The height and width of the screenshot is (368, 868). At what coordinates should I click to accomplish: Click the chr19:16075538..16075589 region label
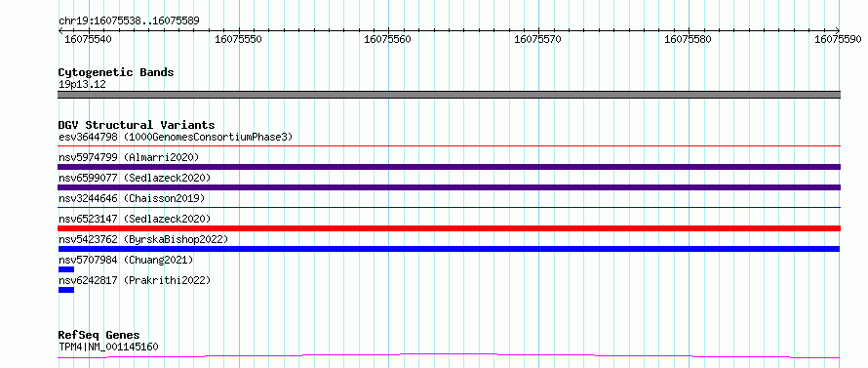coord(129,21)
